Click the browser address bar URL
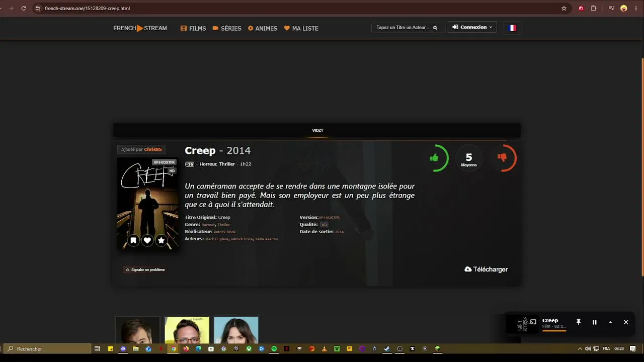Screen dimensions: 644x362 (88, 9)
